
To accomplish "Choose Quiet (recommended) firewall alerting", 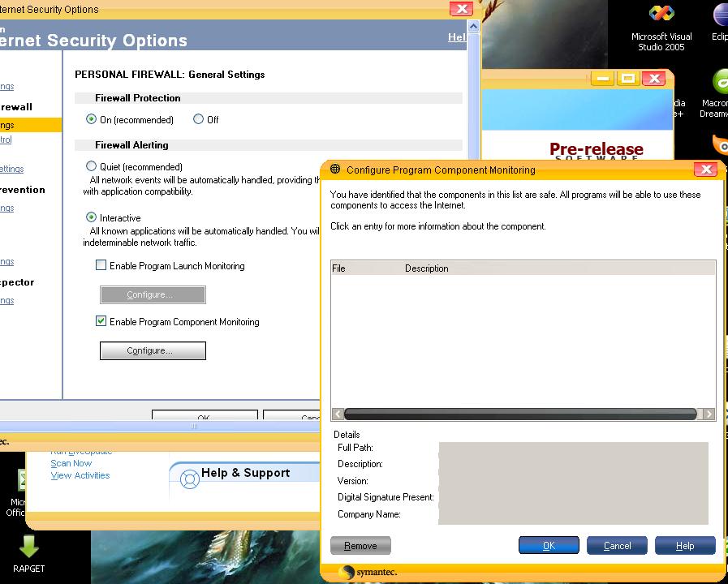I will click(91, 166).
